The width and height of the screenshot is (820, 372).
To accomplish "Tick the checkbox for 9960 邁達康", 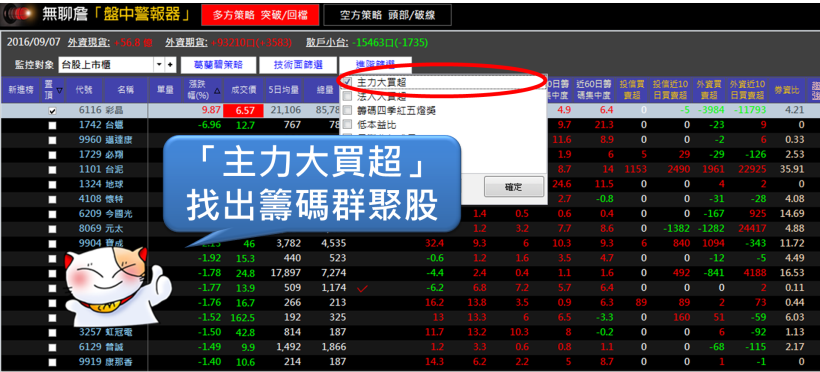I will point(52,140).
